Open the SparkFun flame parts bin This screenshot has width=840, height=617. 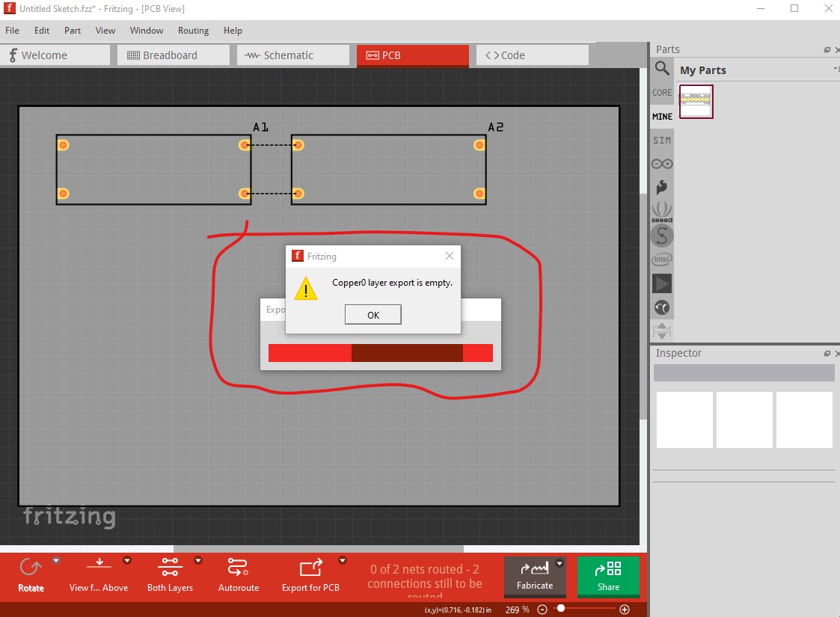[x=662, y=187]
